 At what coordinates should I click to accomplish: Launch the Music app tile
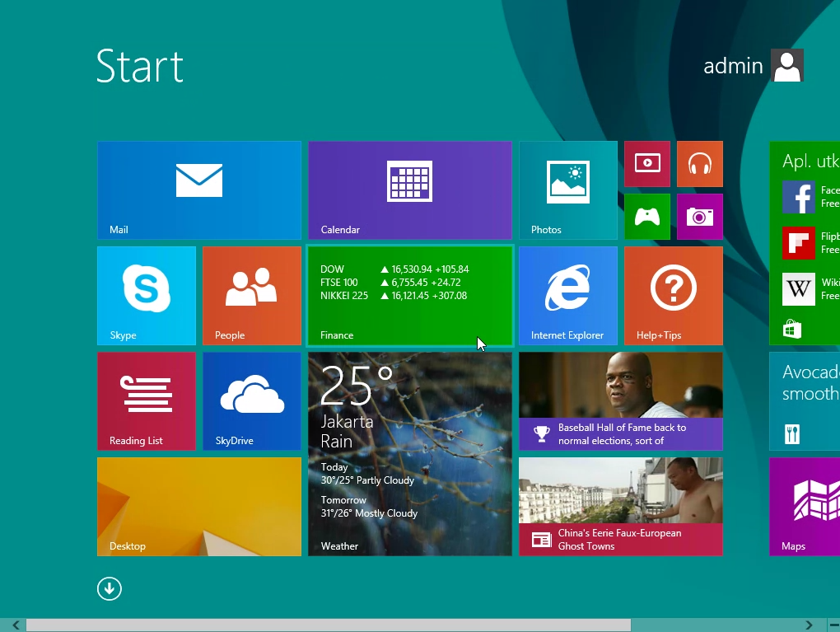click(x=700, y=164)
